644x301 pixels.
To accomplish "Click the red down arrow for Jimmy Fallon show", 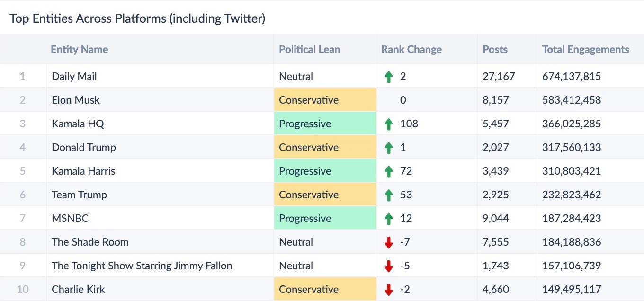I will point(389,266).
